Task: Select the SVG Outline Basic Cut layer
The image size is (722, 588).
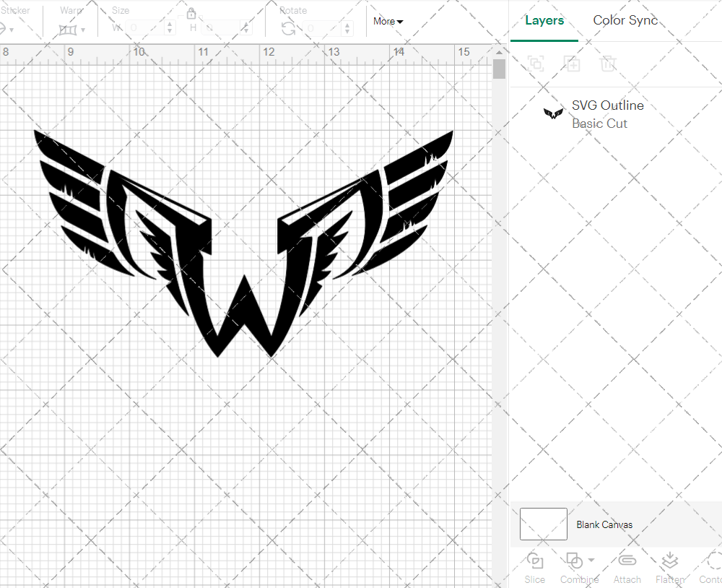Action: pos(608,113)
